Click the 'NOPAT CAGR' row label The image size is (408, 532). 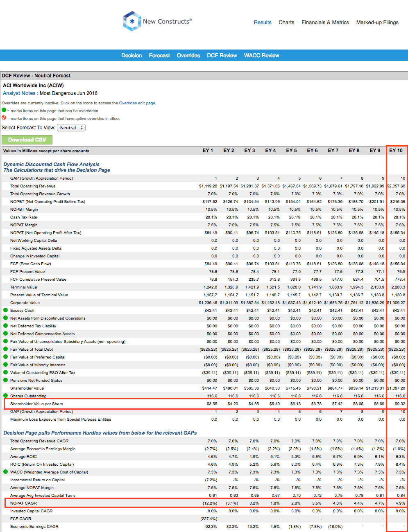pyautogui.click(x=23, y=503)
